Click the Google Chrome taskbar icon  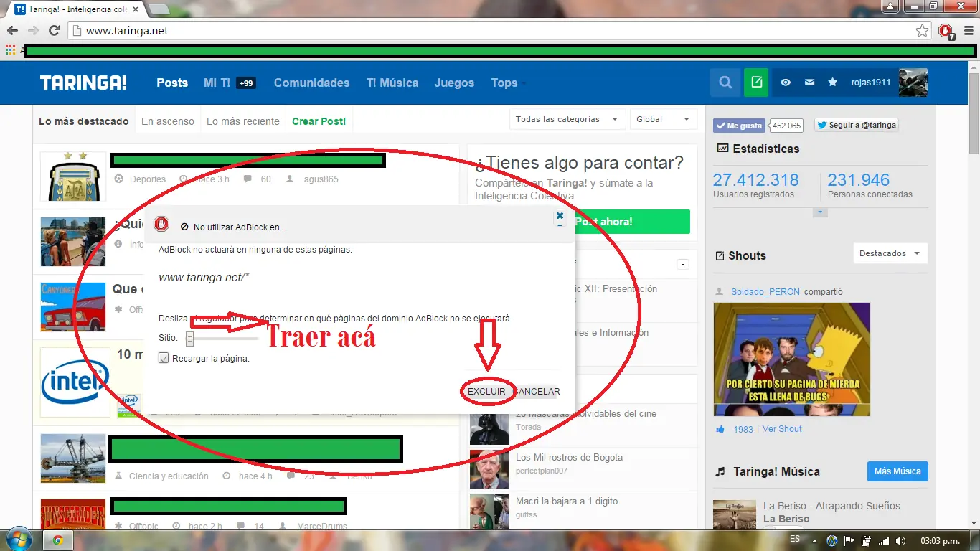(57, 540)
